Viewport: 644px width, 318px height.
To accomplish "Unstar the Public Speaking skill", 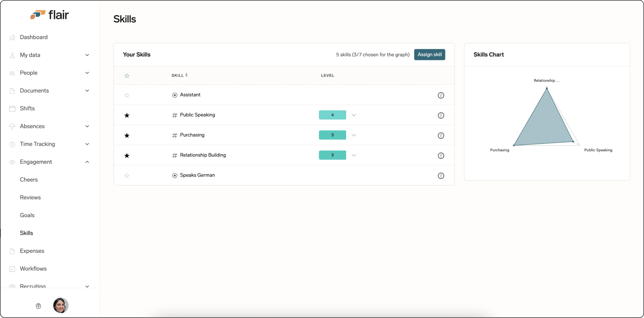I will [127, 115].
